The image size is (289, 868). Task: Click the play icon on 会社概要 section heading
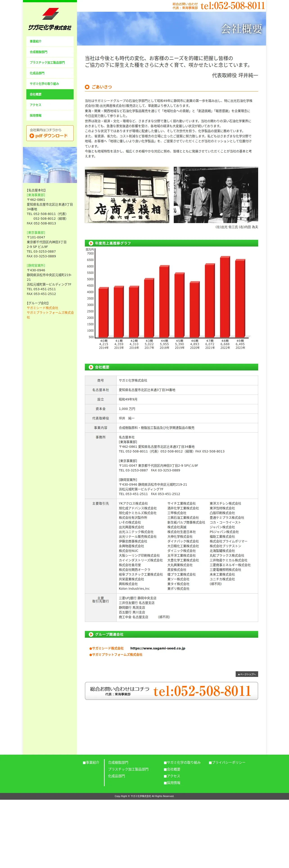91,367
